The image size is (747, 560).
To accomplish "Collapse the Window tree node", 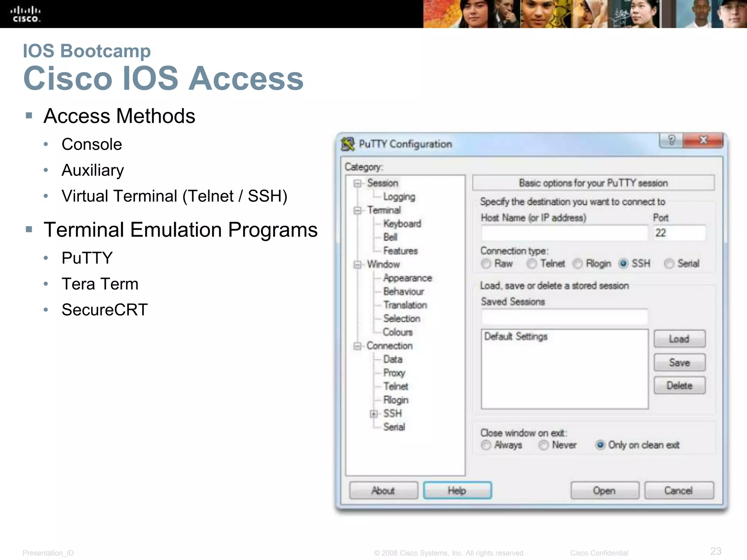I will pyautogui.click(x=357, y=265).
